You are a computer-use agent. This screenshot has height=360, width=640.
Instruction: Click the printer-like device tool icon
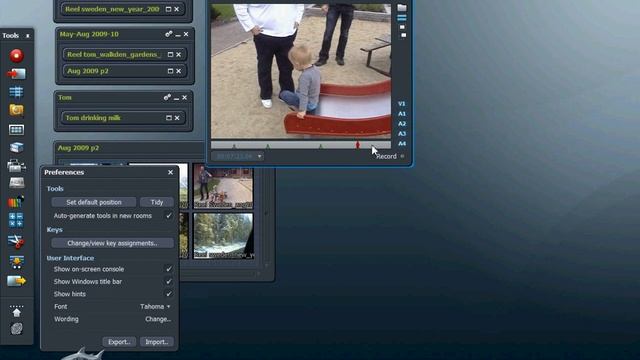16,165
